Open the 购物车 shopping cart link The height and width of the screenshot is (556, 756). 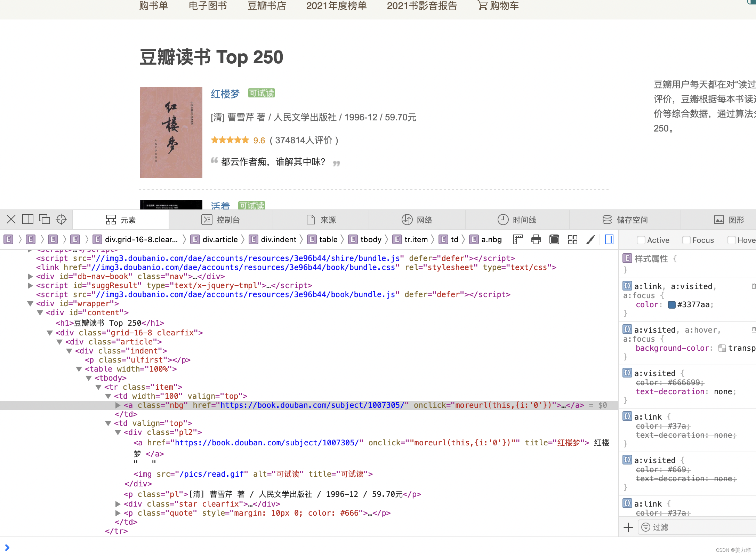(x=498, y=6)
